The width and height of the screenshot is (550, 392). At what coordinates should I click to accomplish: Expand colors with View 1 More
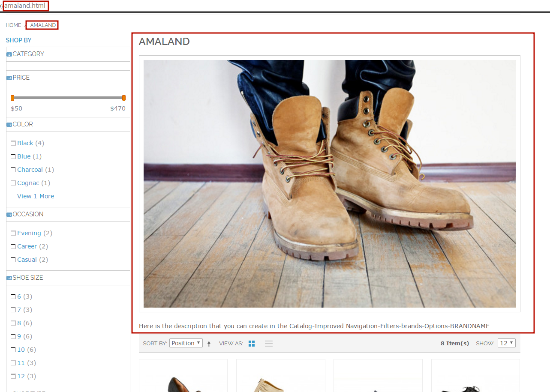[x=36, y=196]
